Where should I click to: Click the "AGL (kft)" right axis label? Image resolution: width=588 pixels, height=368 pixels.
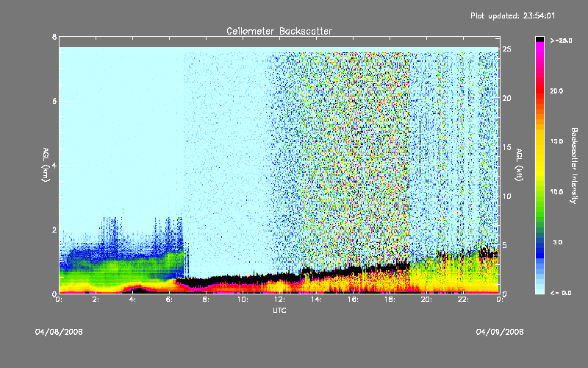pos(519,165)
